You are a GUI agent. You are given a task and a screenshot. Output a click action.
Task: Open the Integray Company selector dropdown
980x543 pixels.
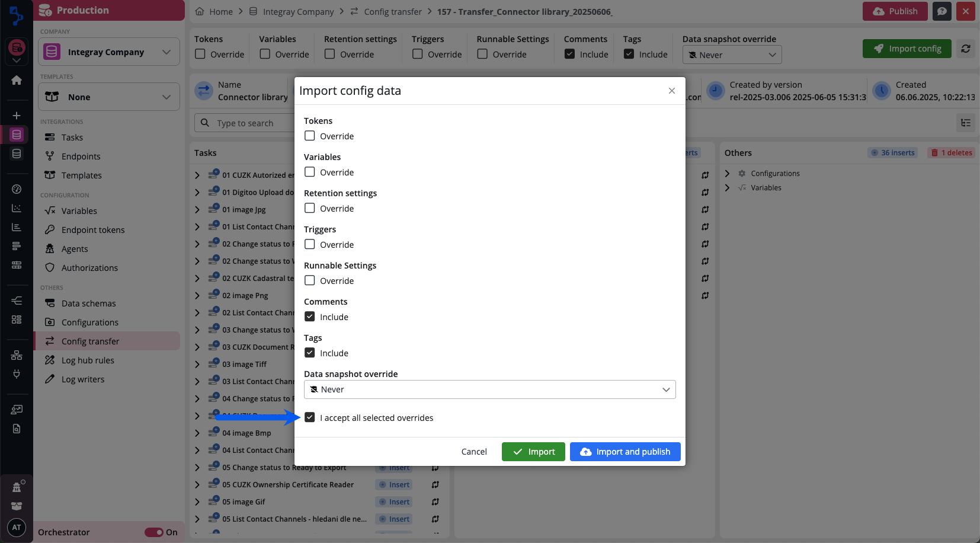tap(109, 52)
